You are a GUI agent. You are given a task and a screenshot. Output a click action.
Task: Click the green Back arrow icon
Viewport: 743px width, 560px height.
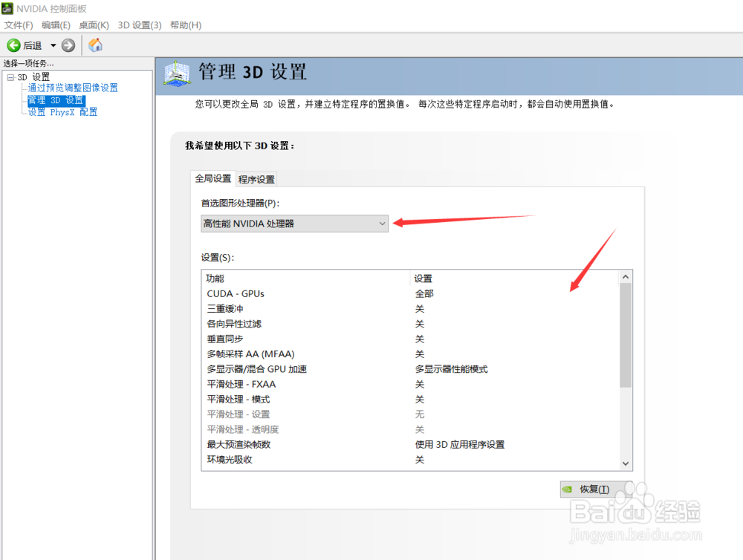pyautogui.click(x=13, y=45)
